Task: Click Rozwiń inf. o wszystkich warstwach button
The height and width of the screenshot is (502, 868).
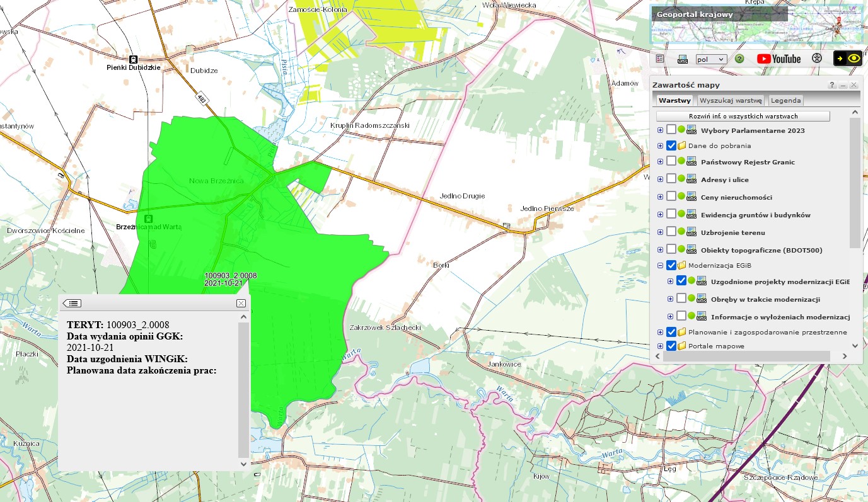Action: point(743,116)
